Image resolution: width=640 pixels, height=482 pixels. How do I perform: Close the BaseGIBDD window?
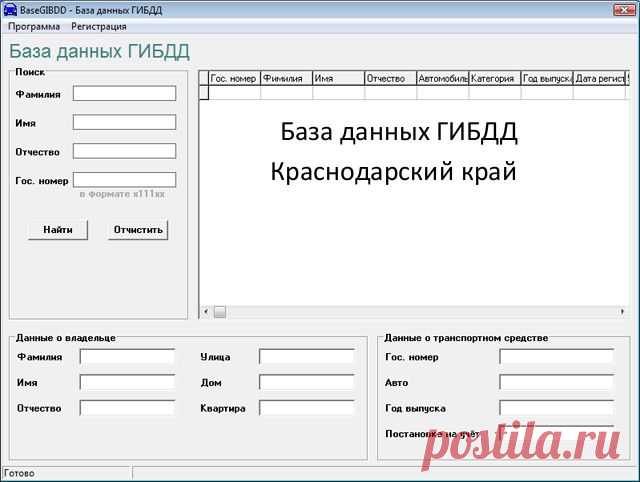click(624, 9)
